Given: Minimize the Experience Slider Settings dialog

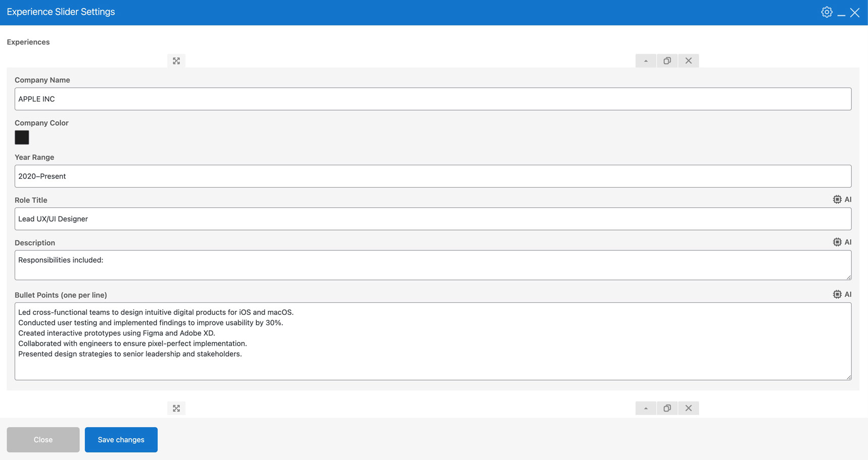Looking at the screenshot, I should tap(841, 13).
